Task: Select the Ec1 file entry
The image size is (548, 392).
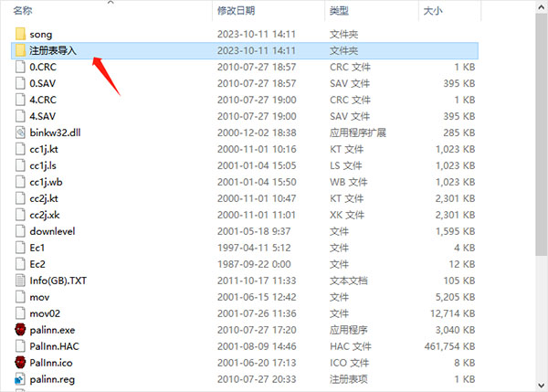Action: coord(37,247)
